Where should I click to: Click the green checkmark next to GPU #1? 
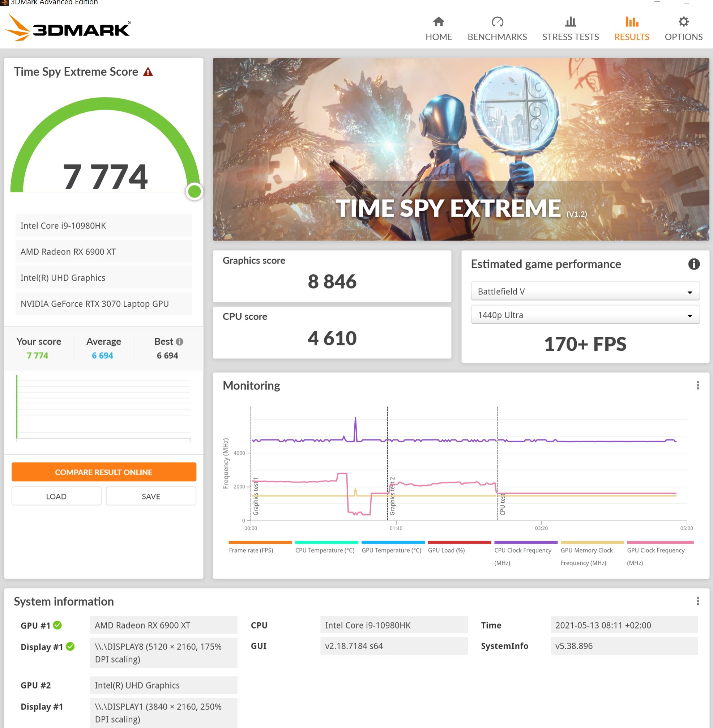coord(57,625)
